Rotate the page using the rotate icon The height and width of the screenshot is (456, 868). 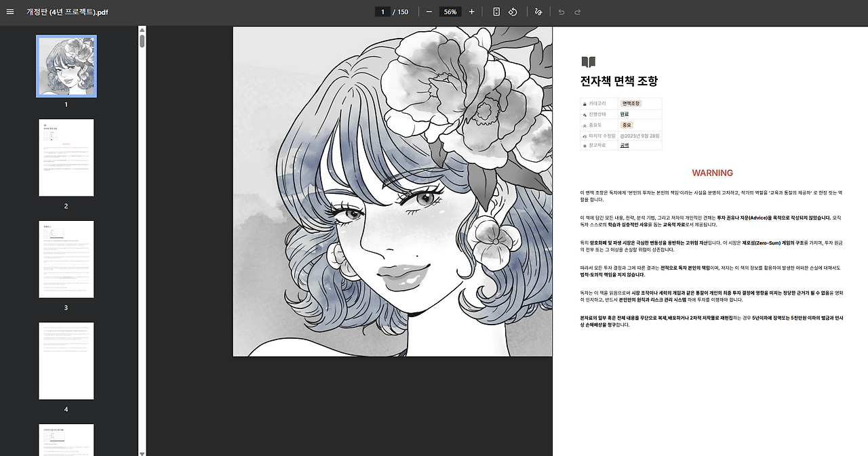click(x=513, y=12)
